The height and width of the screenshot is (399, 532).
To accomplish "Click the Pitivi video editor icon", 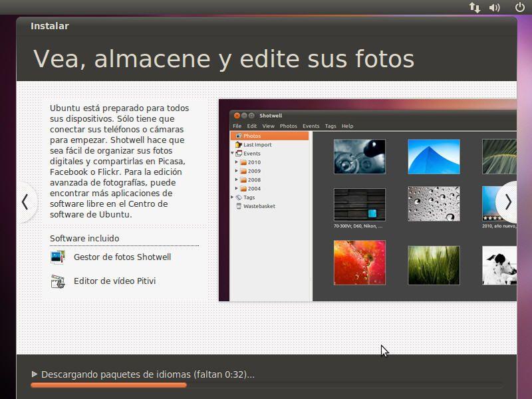I will tap(58, 281).
